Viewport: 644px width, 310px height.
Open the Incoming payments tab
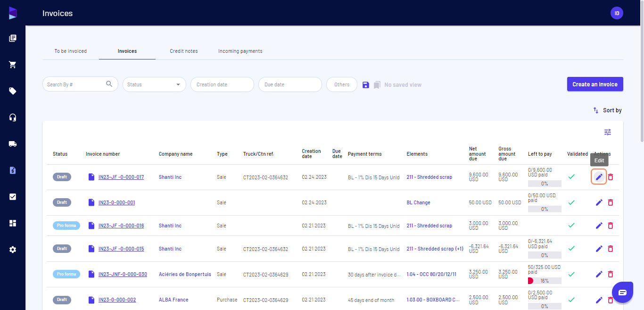click(240, 51)
